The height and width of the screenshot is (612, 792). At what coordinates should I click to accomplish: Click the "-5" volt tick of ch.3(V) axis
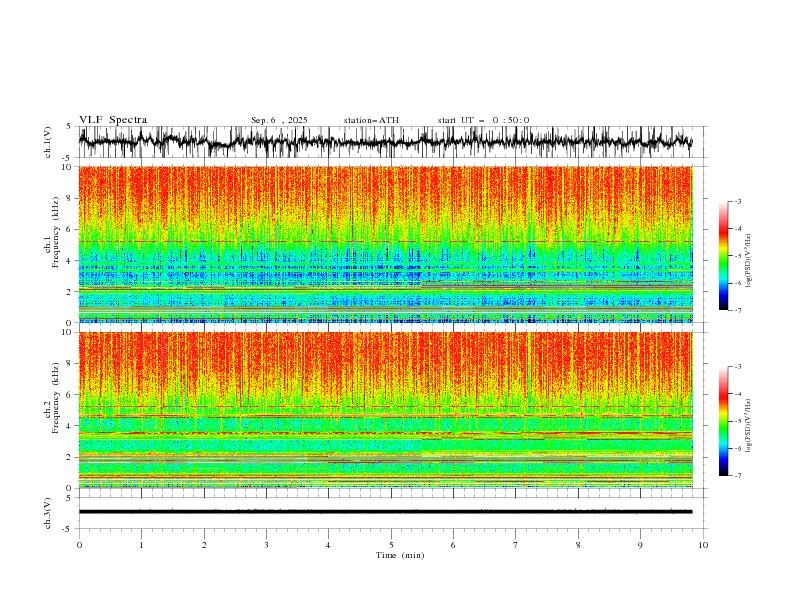67,529
